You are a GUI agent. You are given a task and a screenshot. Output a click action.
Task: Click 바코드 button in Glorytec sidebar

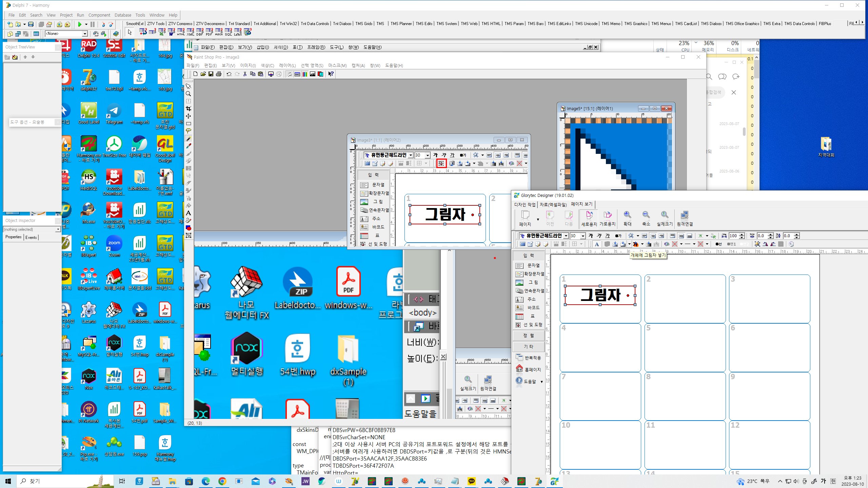click(529, 308)
